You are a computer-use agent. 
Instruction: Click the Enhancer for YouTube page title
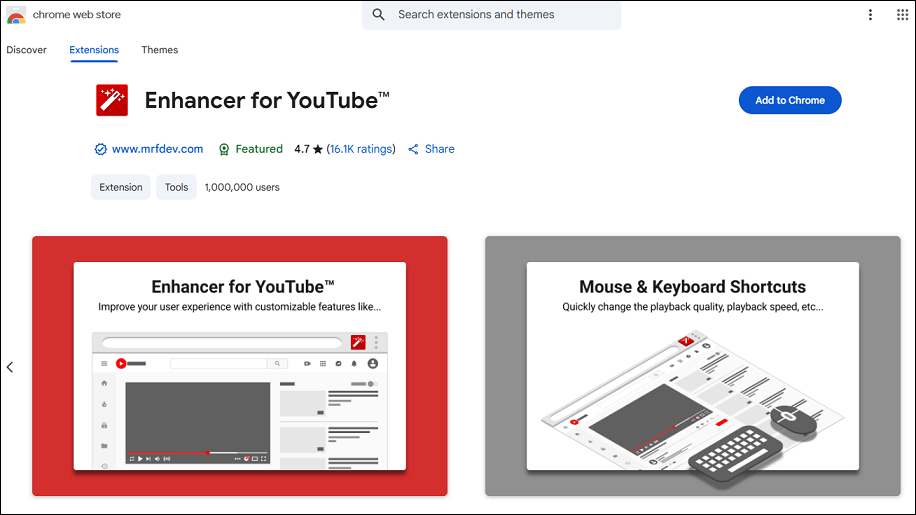266,100
